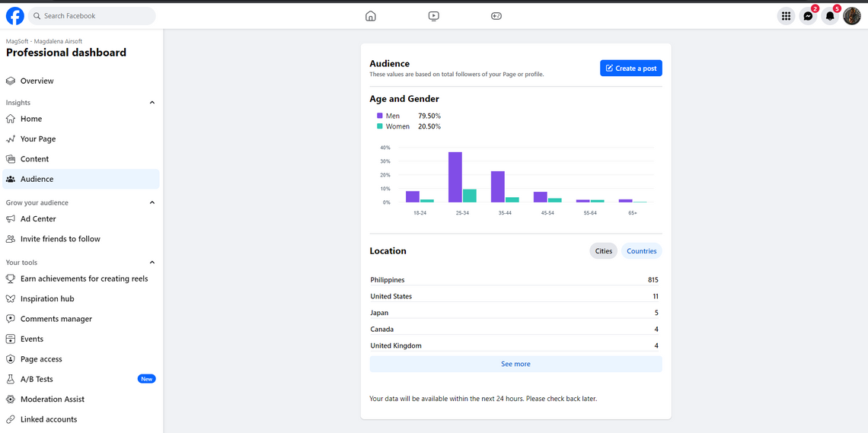Image resolution: width=868 pixels, height=433 pixels.
Task: Click the purple Men legend swatch
Action: coord(380,116)
